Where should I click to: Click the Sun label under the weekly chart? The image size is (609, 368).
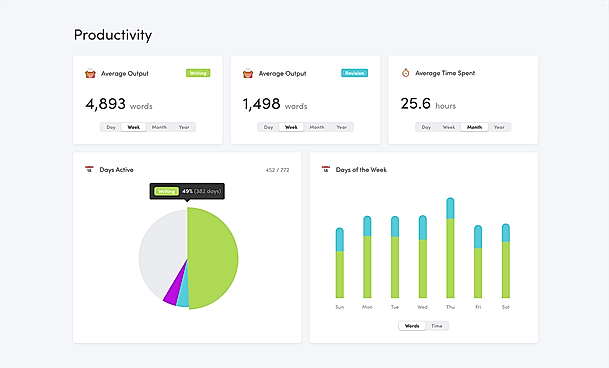pyautogui.click(x=339, y=307)
